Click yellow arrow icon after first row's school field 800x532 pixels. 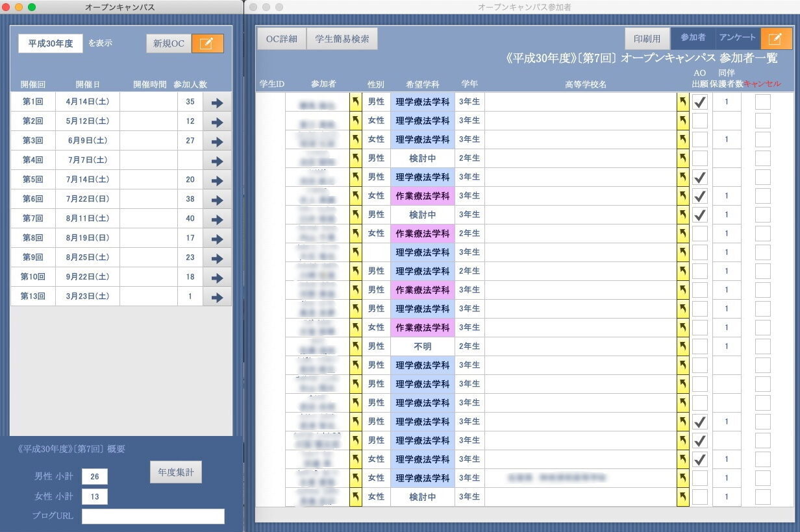pos(682,102)
